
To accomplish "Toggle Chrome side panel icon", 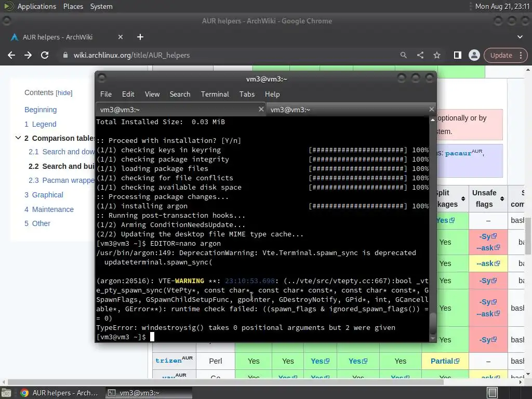I will click(x=457, y=55).
